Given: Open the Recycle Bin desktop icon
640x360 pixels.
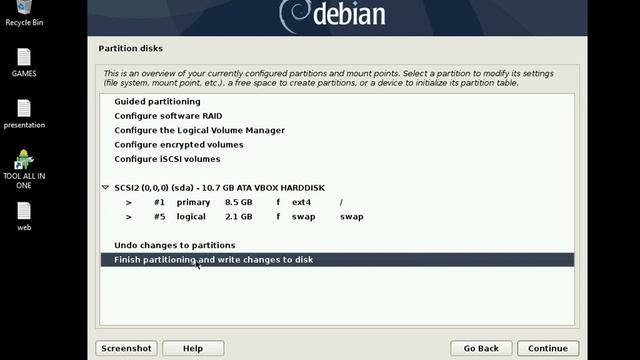Looking at the screenshot, I should coord(24,12).
